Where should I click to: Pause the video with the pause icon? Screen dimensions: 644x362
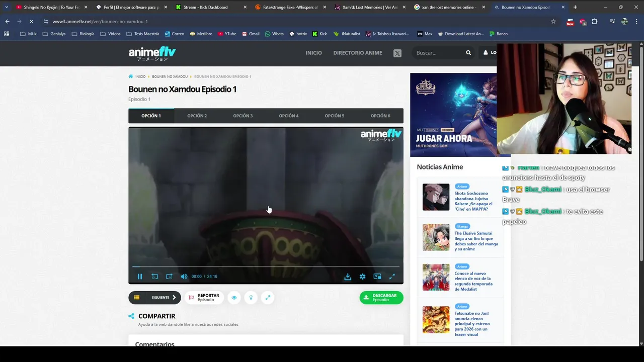[x=140, y=277]
